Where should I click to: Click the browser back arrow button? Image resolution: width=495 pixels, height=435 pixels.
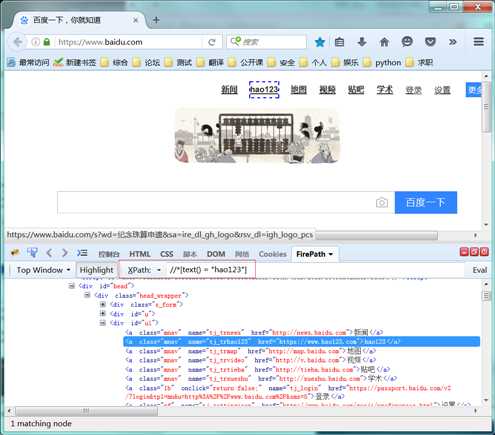click(x=18, y=42)
